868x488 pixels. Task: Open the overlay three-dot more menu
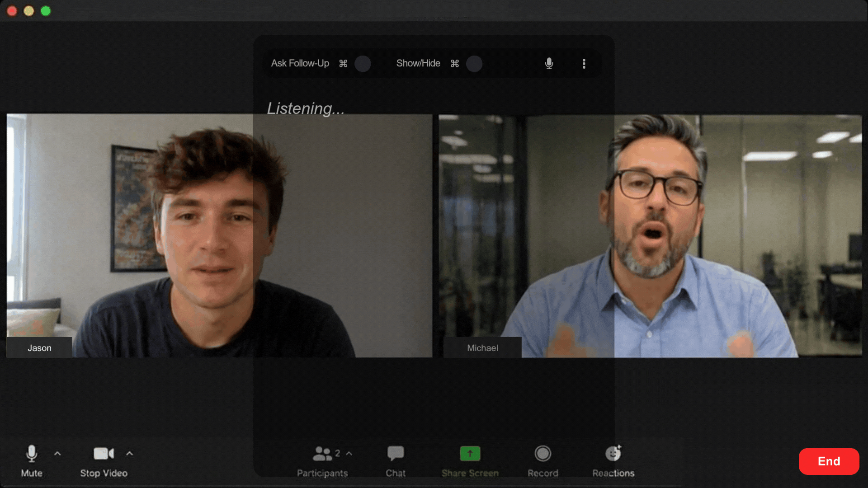click(584, 63)
